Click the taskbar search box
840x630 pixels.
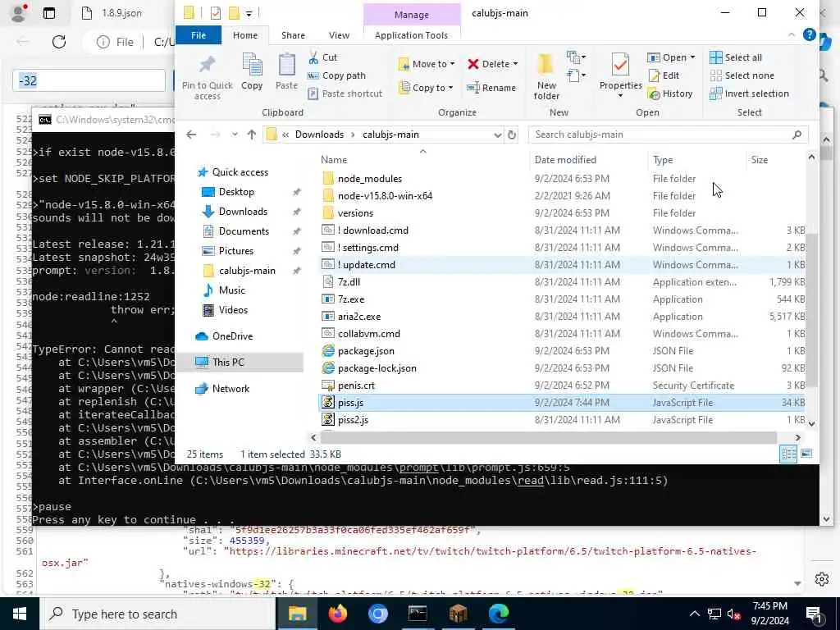(158, 614)
